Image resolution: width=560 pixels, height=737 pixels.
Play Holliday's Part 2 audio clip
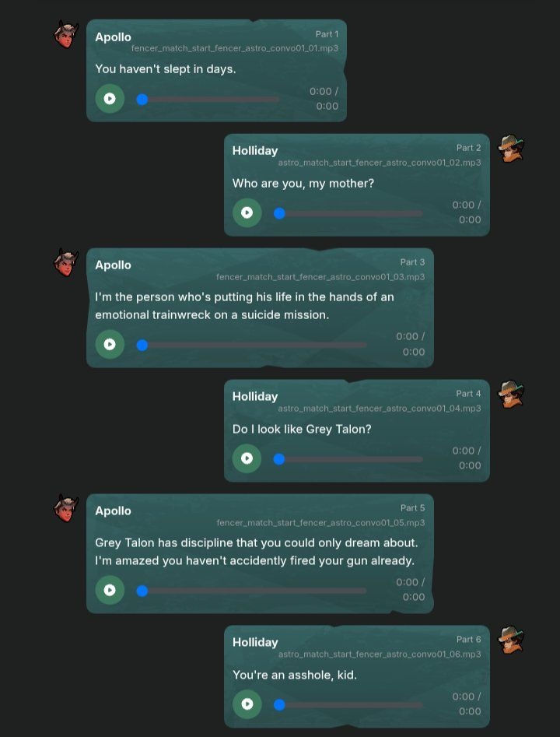coord(247,213)
